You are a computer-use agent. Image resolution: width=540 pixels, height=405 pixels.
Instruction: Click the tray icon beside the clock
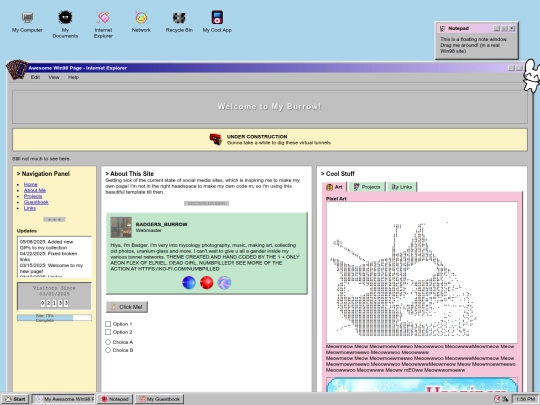click(x=505, y=399)
